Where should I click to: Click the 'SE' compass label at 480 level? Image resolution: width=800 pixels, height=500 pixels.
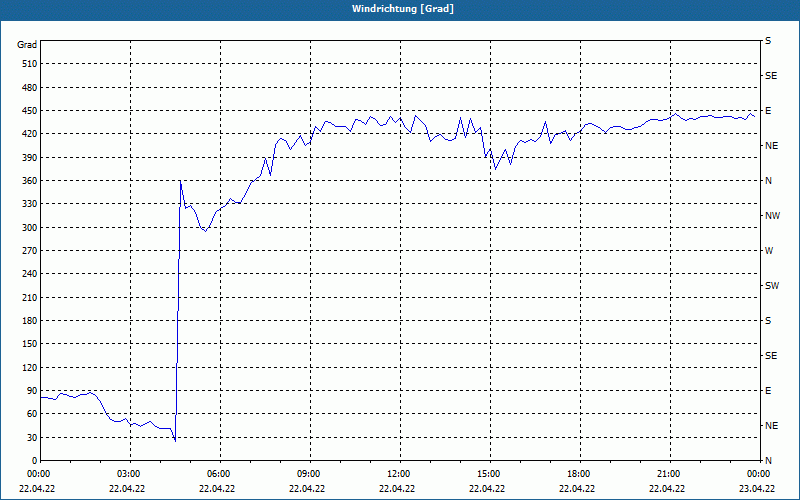pos(771,76)
